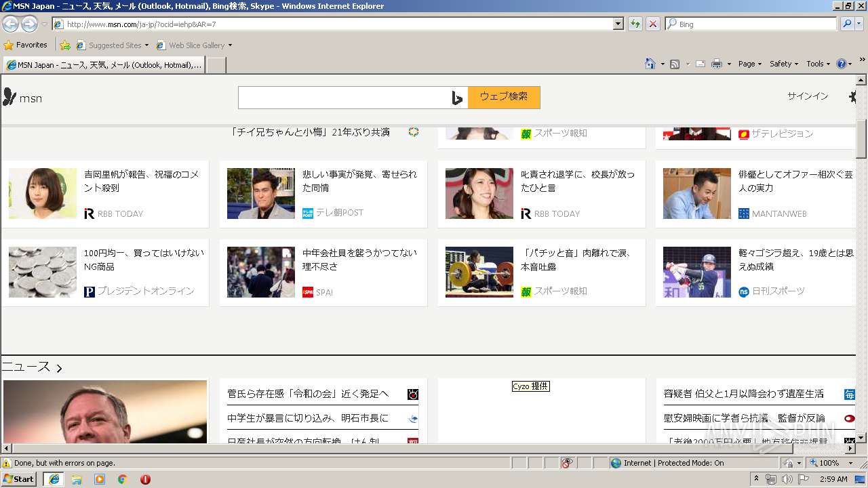The width and height of the screenshot is (868, 488).
Task: Open the Favorites star menu
Action: 26,45
